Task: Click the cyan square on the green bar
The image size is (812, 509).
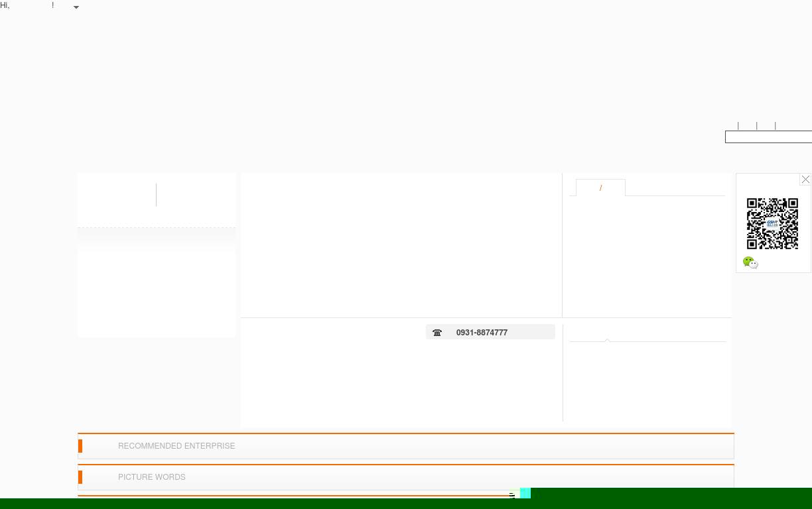Action: [x=525, y=493]
